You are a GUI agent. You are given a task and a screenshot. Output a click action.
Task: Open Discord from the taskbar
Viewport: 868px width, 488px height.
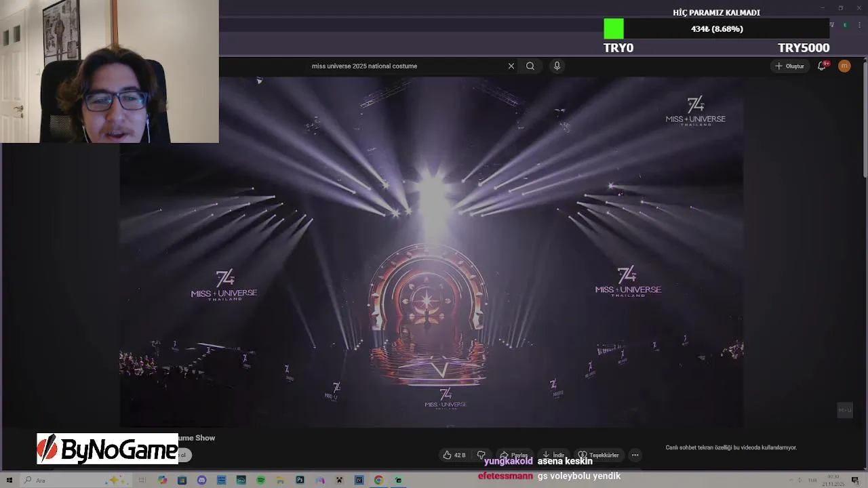click(x=201, y=480)
